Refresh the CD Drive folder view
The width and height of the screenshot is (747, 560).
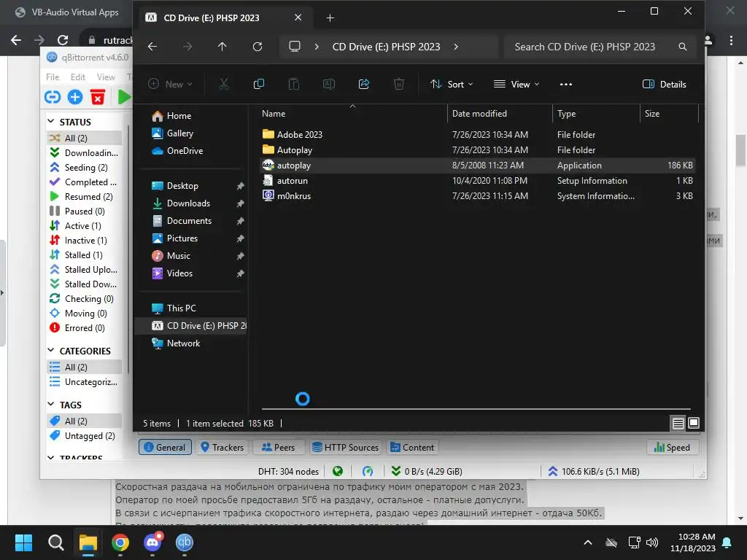258,47
